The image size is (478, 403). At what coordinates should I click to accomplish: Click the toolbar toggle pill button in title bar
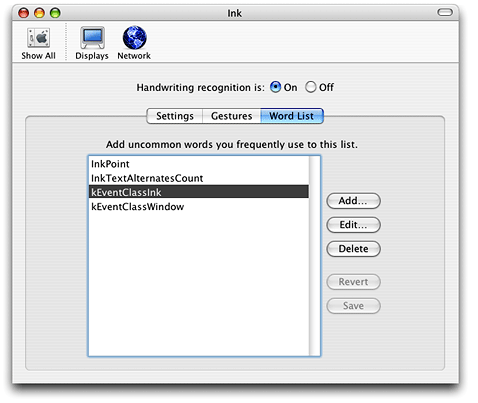coord(445,13)
